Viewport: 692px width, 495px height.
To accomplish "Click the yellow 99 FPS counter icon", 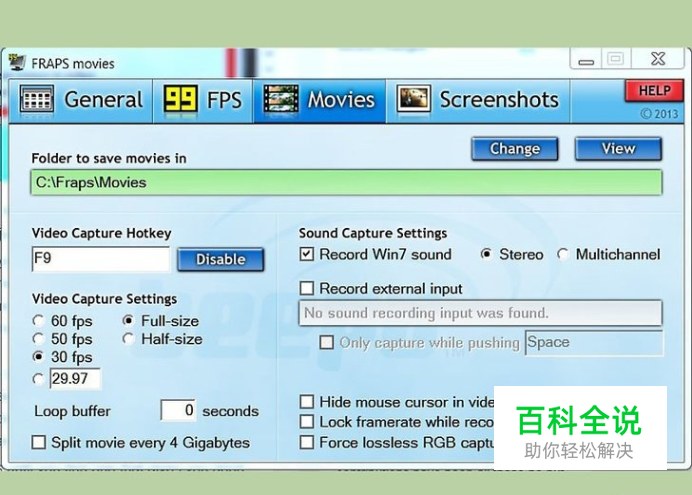I will (x=180, y=99).
